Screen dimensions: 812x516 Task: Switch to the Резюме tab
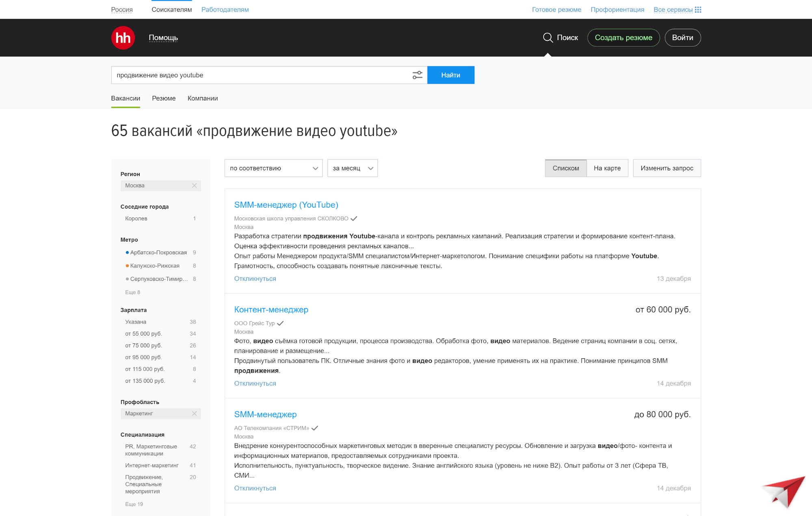coord(164,98)
